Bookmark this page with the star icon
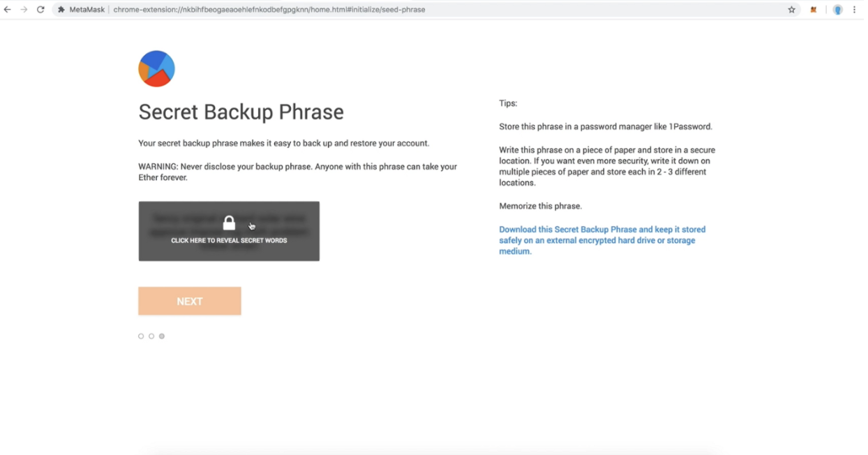868x455 pixels. (x=791, y=10)
